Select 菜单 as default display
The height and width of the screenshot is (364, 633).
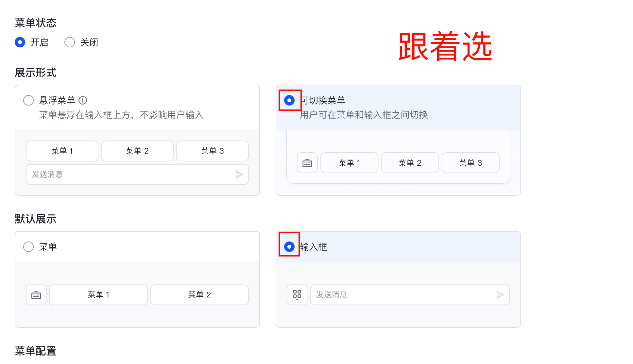28,247
